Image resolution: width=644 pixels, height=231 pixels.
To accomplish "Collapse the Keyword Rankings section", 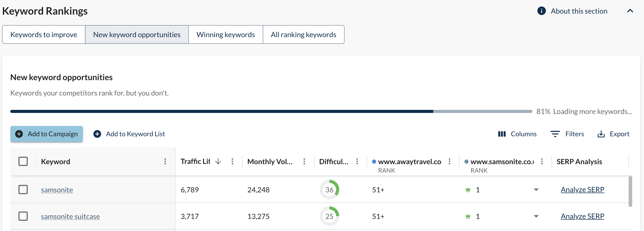I will [x=630, y=11].
